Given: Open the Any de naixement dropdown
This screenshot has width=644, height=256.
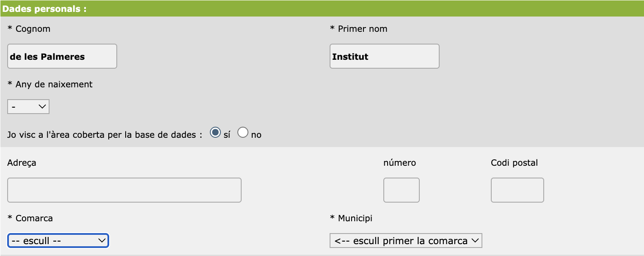Looking at the screenshot, I should (28, 107).
